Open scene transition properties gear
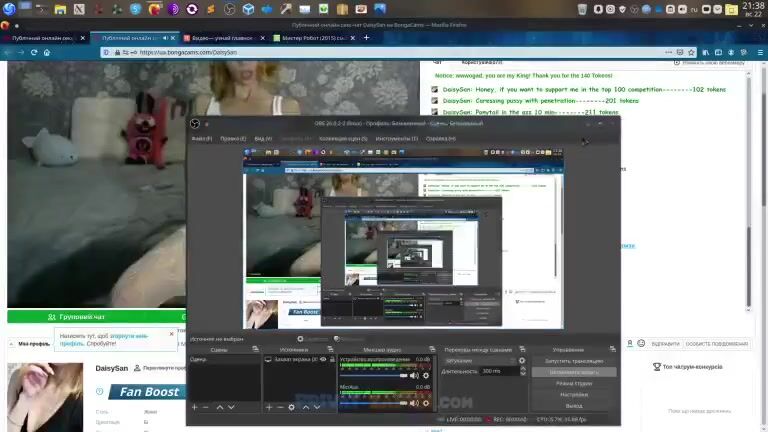 pos(522,359)
